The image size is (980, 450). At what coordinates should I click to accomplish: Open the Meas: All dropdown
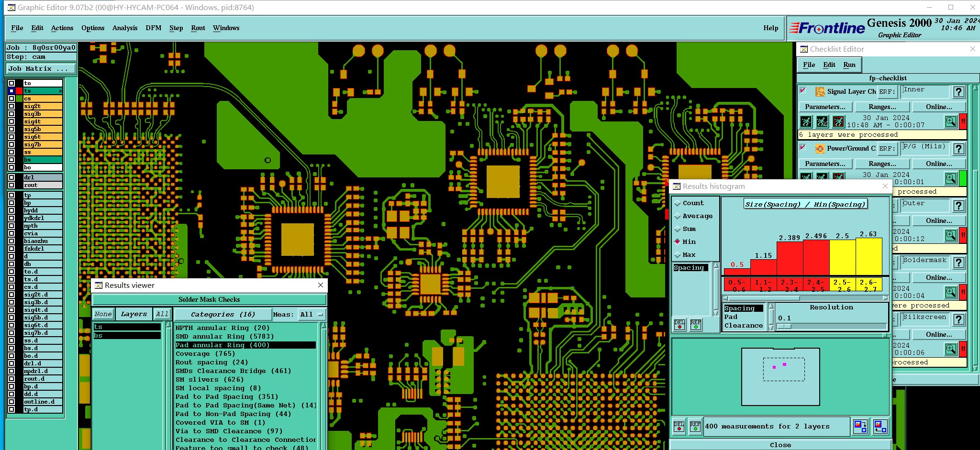pos(312,314)
